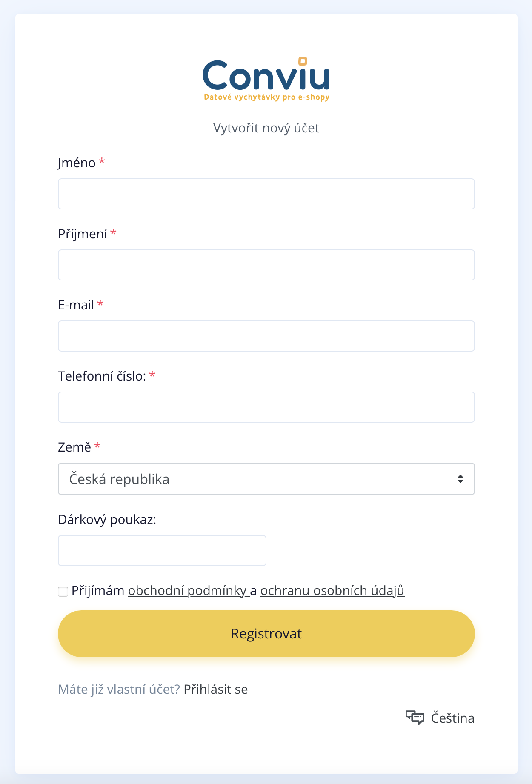532x784 pixels.
Task: Click the Máte již vlastní účet? text
Action: (x=119, y=689)
